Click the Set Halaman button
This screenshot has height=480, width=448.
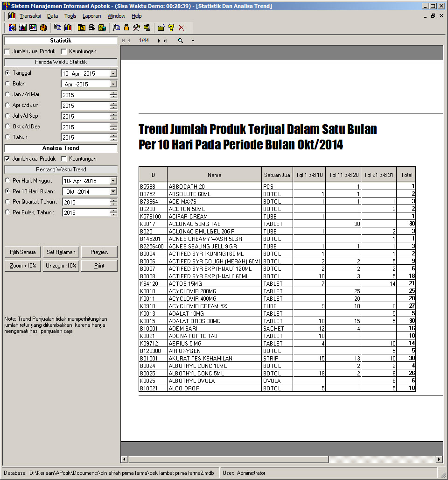(x=61, y=252)
